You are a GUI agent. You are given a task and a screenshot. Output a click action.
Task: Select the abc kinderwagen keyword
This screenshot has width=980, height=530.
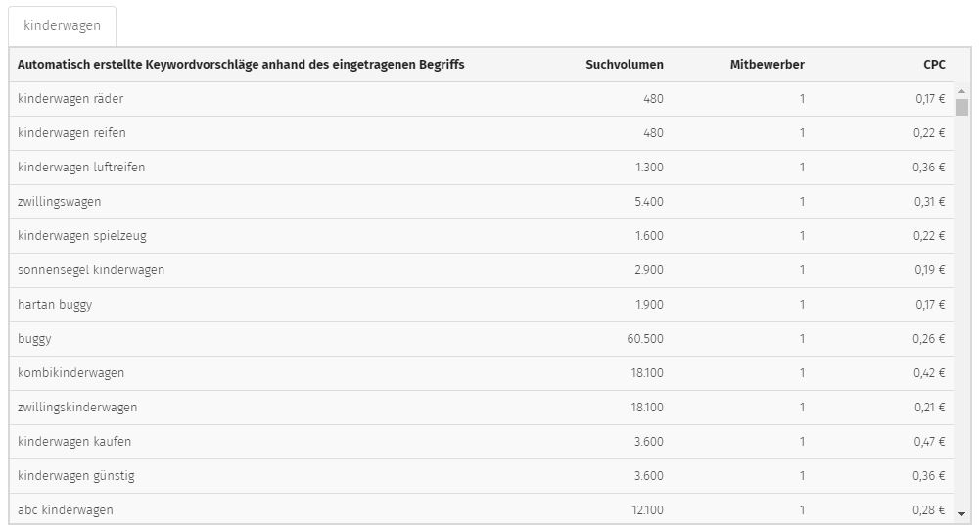coord(66,510)
